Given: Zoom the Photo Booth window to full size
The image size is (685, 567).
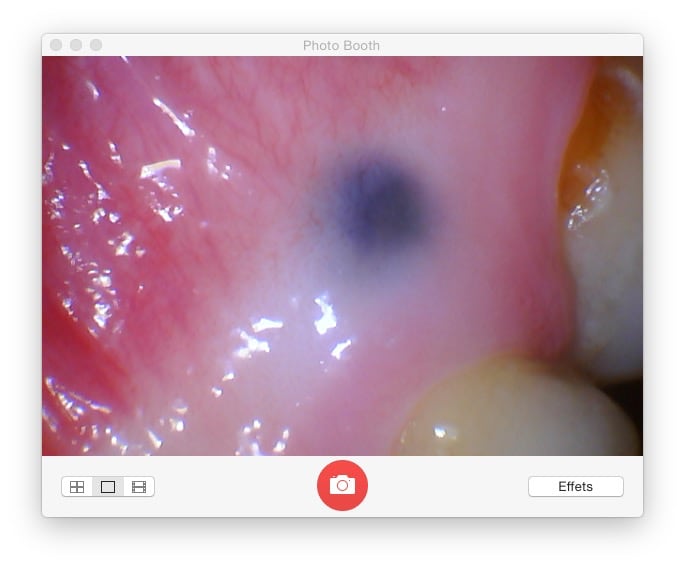Looking at the screenshot, I should (x=96, y=45).
